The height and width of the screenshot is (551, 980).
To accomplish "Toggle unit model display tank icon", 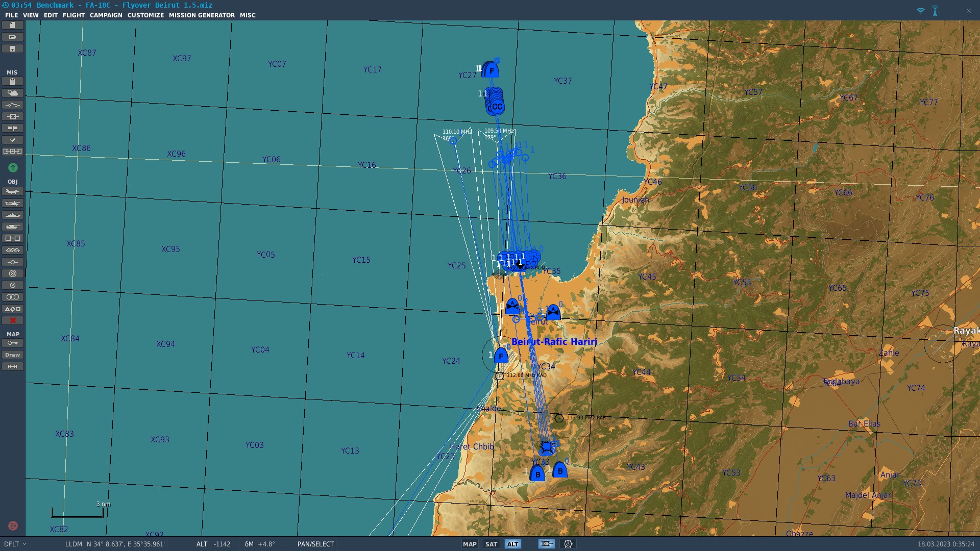I will click(546, 544).
